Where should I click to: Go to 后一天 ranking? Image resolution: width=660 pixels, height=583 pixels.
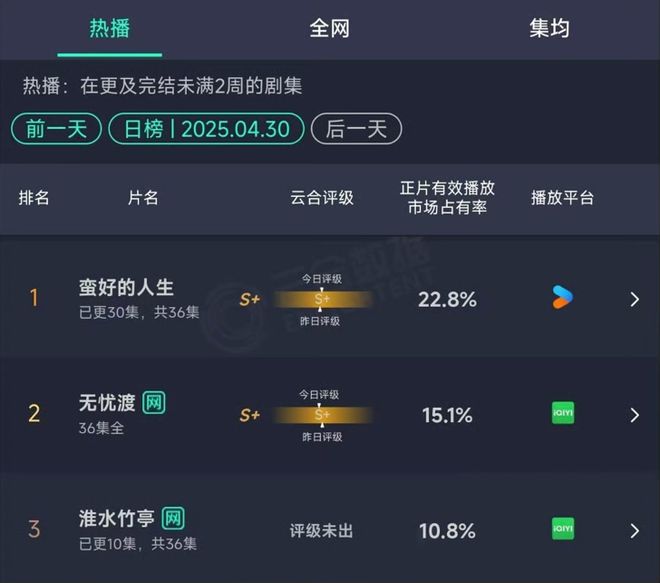[x=356, y=129]
